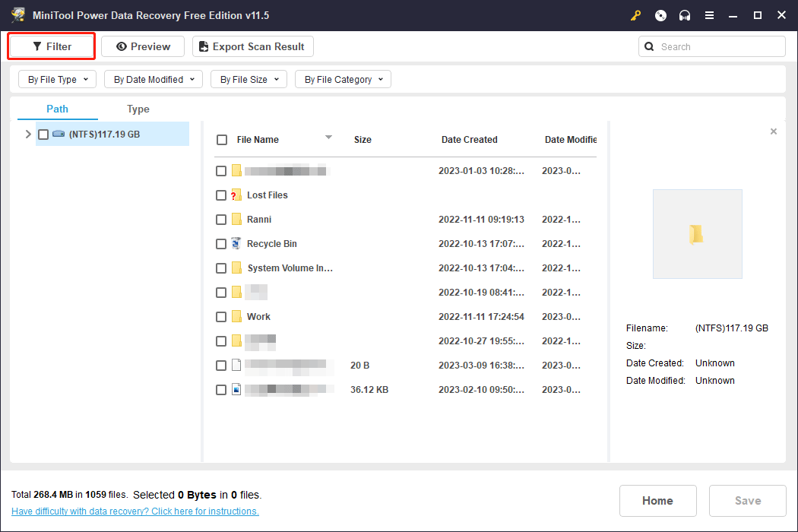Image resolution: width=798 pixels, height=532 pixels.
Task: Click the headphones support icon
Action: (685, 15)
